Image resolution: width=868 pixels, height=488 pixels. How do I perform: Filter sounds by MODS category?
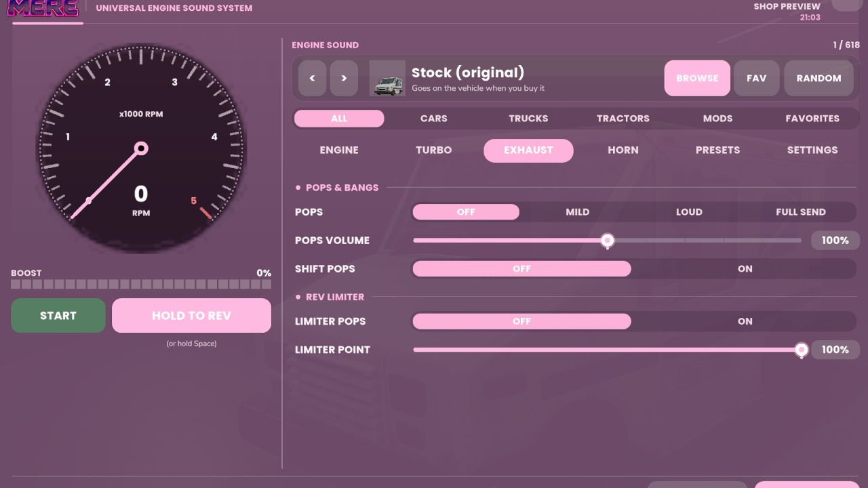(x=717, y=119)
